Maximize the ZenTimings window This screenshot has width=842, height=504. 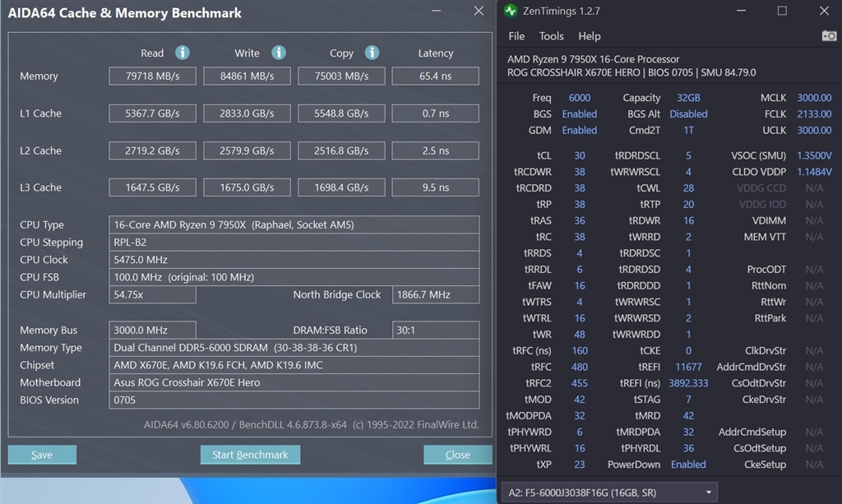[782, 11]
